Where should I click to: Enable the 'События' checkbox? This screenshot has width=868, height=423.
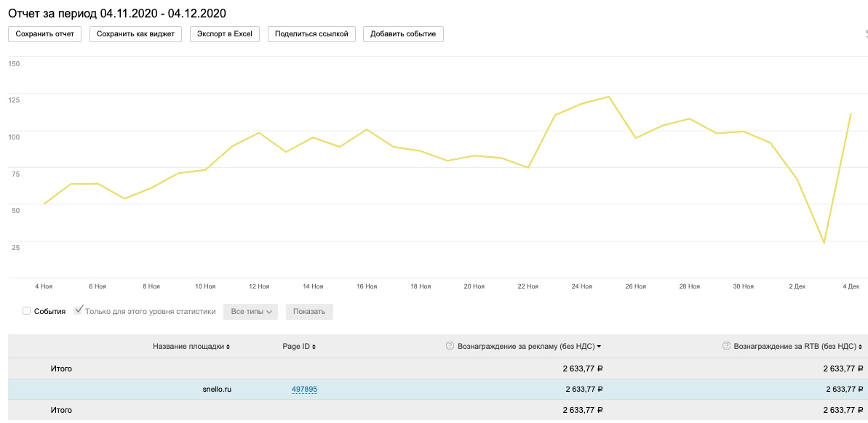[x=27, y=311]
